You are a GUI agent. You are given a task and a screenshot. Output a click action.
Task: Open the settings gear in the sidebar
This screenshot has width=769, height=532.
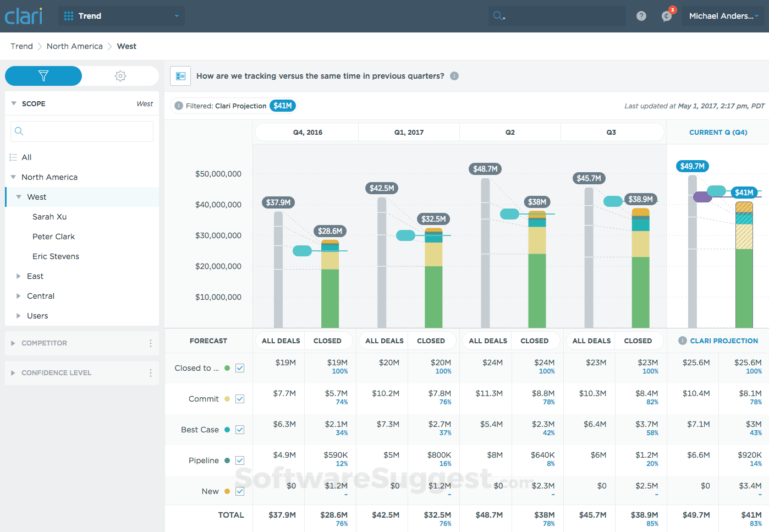tap(120, 75)
